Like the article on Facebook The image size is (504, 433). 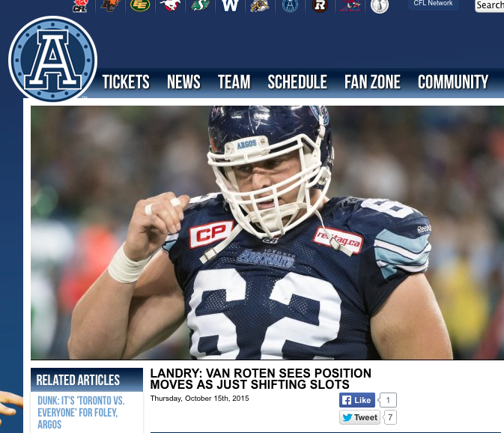coord(357,400)
